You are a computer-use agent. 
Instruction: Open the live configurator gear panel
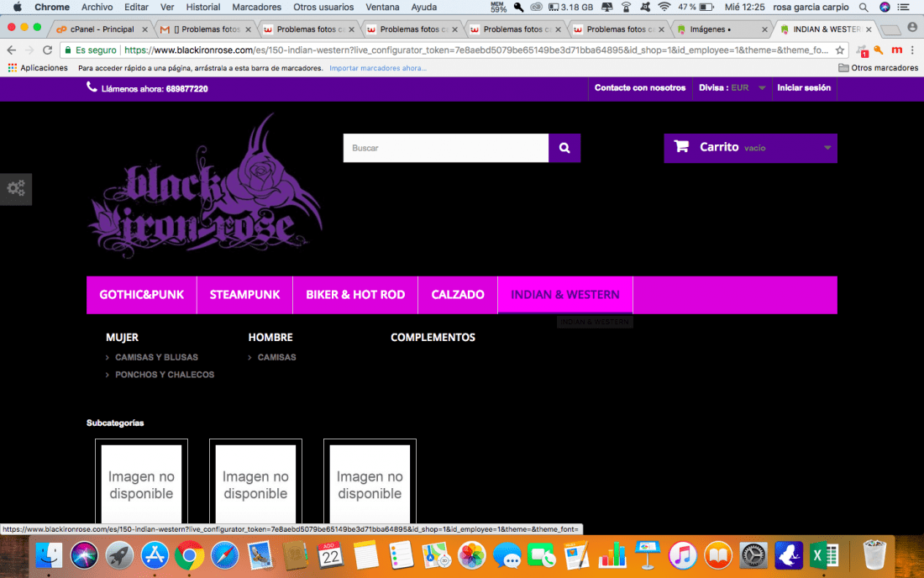(16, 188)
